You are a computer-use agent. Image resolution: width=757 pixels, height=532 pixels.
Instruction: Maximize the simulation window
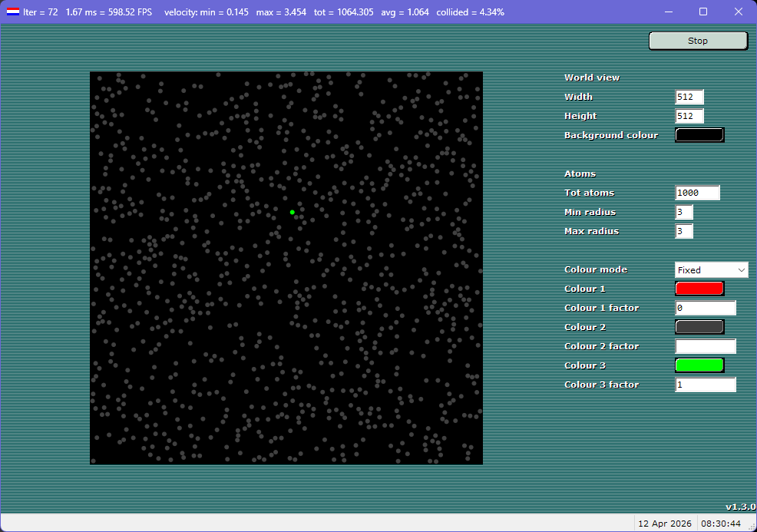(x=703, y=12)
